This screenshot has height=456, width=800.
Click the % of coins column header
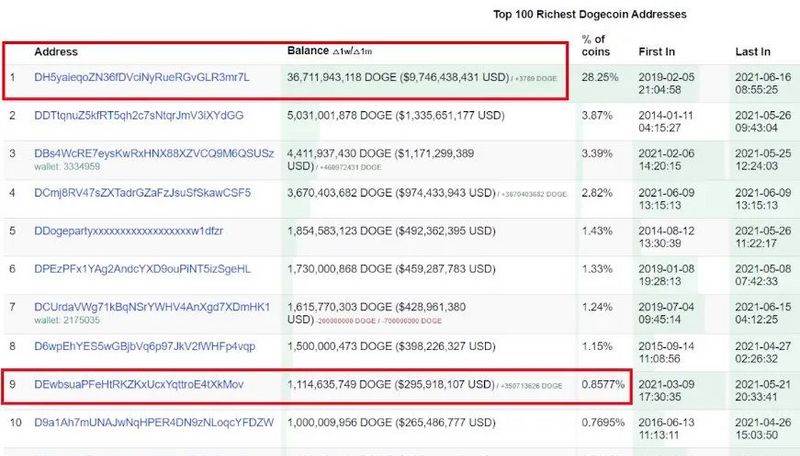tap(595, 45)
